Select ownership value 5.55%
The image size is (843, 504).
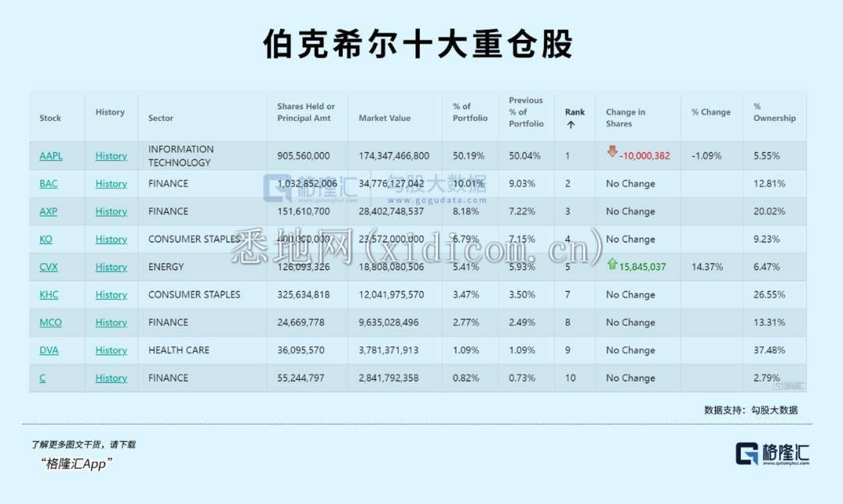767,156
